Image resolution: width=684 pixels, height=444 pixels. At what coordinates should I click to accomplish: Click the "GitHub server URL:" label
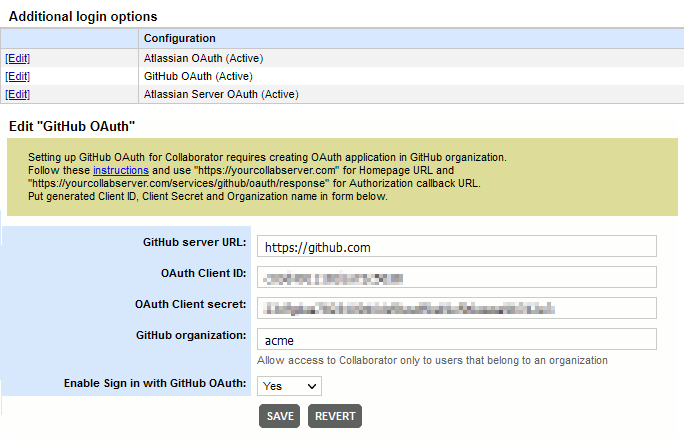pyautogui.click(x=195, y=242)
